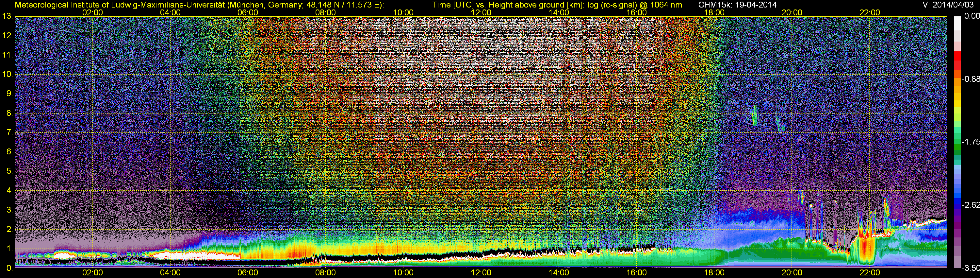Click the 08:00 label on the lower time axis
Image resolution: width=980 pixels, height=278 pixels.
coord(326,273)
